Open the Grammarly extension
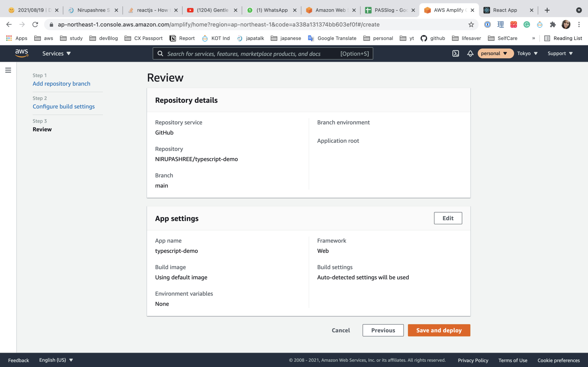The height and width of the screenshot is (367, 588). point(526,24)
